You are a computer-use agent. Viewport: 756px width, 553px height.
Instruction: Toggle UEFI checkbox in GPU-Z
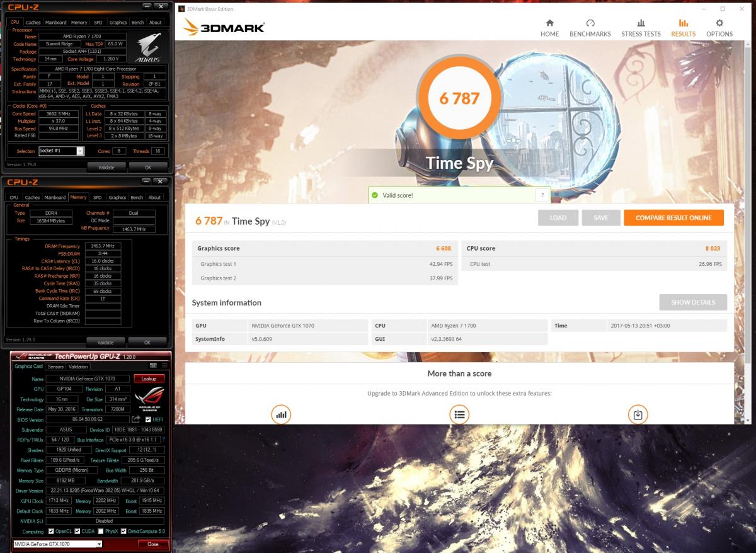point(148,419)
